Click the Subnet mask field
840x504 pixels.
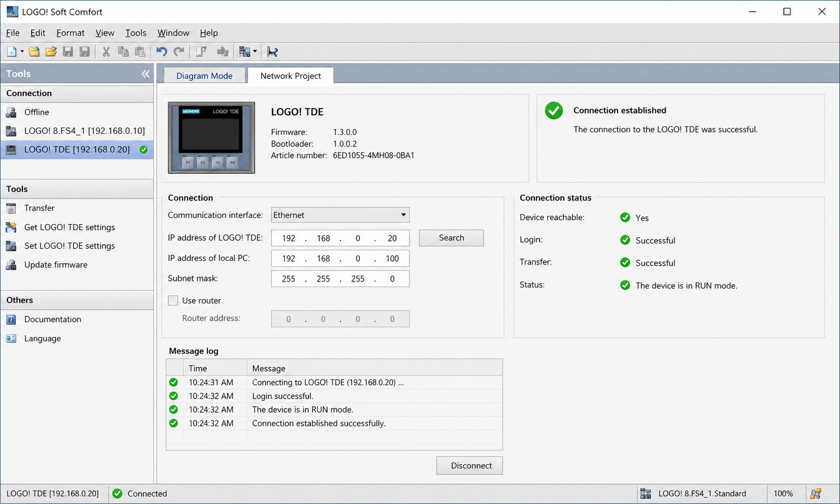[x=340, y=279]
